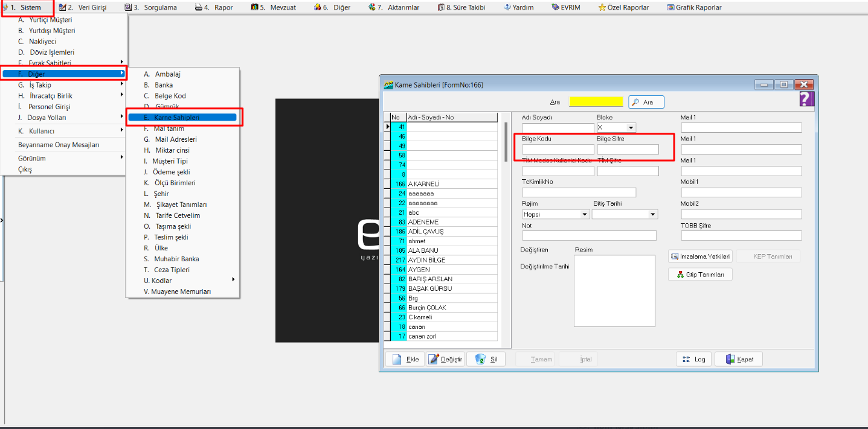This screenshot has height=429, width=868.
Task: Click the purple help question mark icon
Action: 806,100
